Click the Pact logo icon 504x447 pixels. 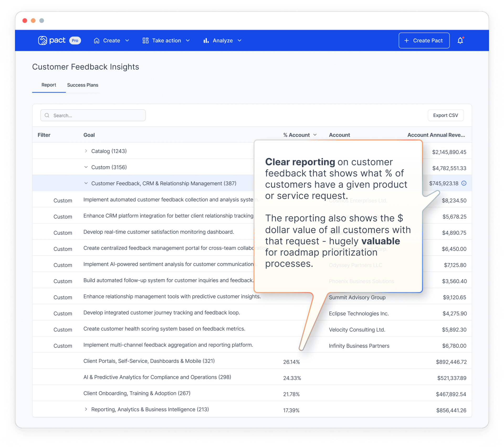(x=43, y=40)
